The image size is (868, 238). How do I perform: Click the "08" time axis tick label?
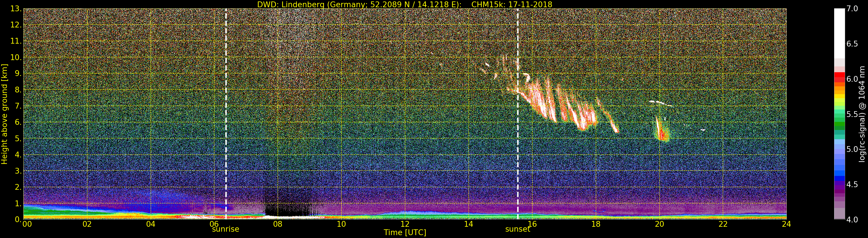(x=278, y=224)
